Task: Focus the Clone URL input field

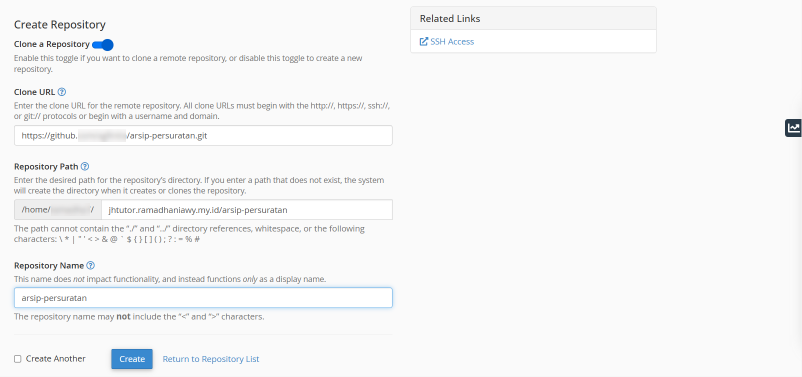Action: tap(203, 136)
